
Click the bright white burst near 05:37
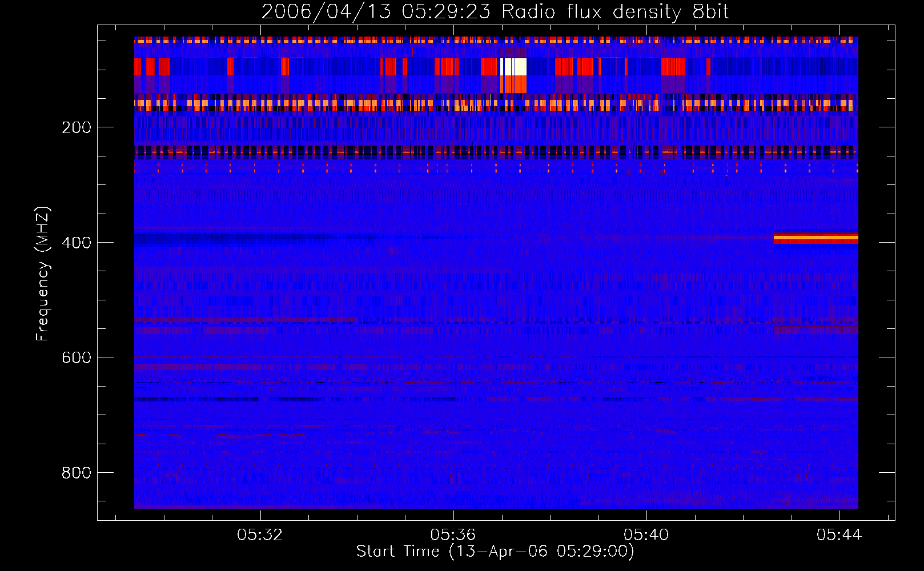click(x=513, y=67)
